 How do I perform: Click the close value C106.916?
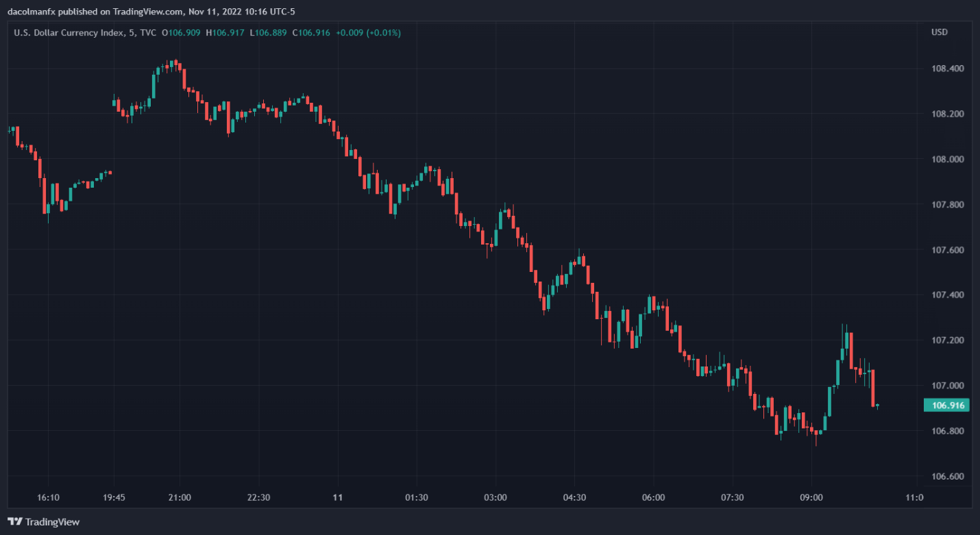tap(311, 32)
